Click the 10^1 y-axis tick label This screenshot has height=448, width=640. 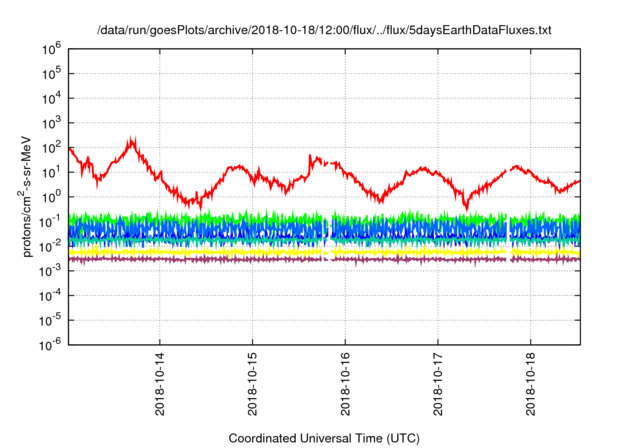point(51,172)
